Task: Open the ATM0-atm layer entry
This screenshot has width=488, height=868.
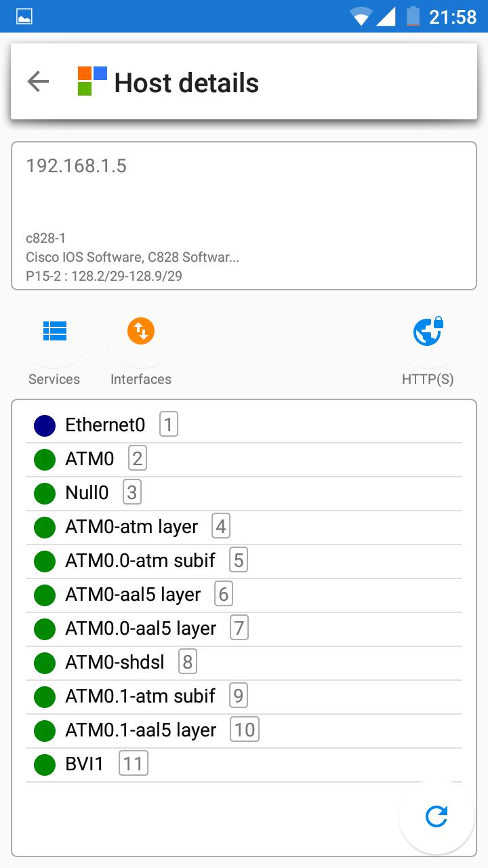Action: pyautogui.click(x=244, y=528)
